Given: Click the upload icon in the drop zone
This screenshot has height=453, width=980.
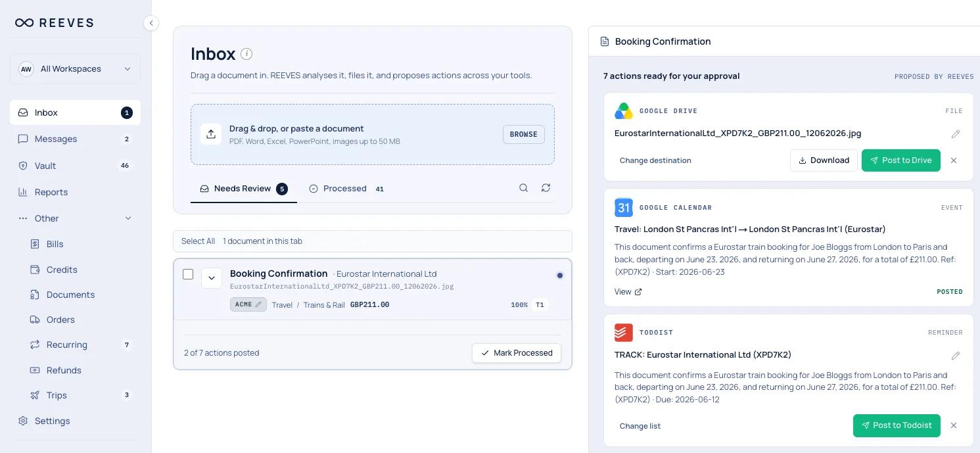Looking at the screenshot, I should [x=211, y=134].
